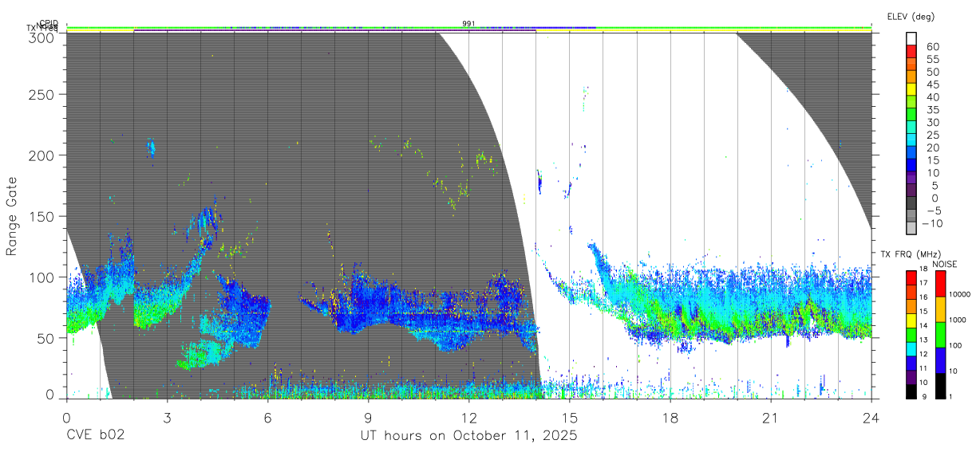This screenshot has width=980, height=452.
Task: Pick blue ELEV swatch between 10 and 15
Action: [x=912, y=164]
